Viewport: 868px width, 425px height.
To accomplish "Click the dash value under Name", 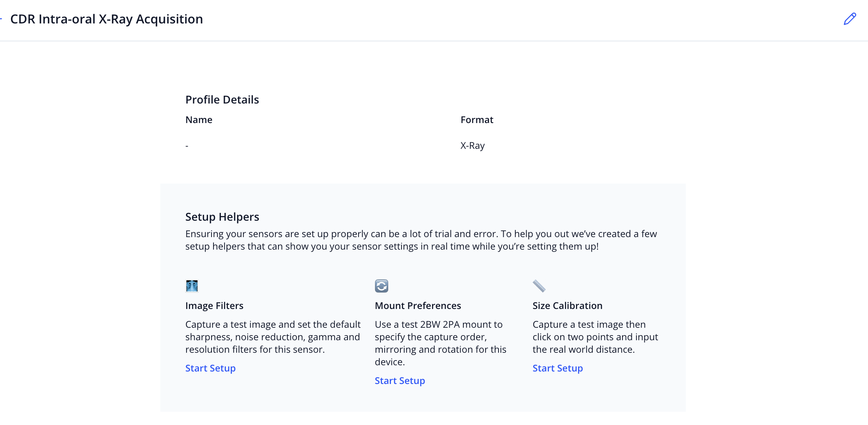I will [187, 146].
